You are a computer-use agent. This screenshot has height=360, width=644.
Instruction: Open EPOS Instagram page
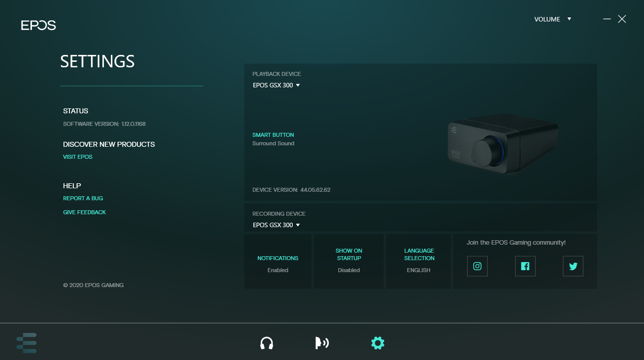[477, 266]
